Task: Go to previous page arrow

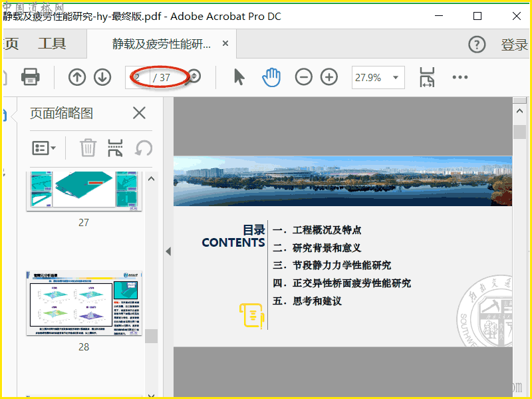Action: pyautogui.click(x=77, y=77)
